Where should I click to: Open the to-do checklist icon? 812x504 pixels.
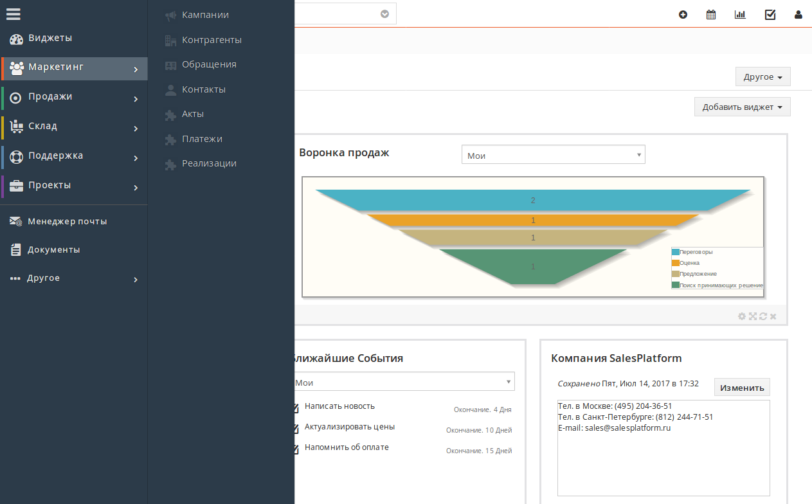[770, 14]
